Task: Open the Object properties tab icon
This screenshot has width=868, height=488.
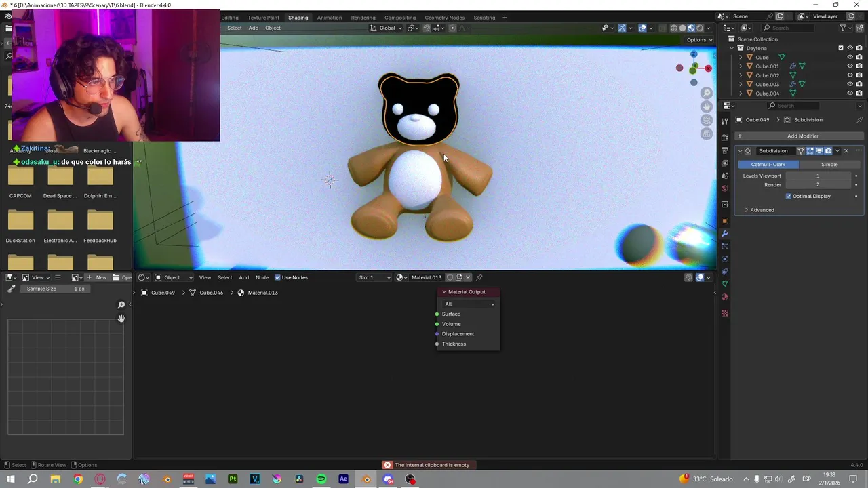Action: pos(725,221)
